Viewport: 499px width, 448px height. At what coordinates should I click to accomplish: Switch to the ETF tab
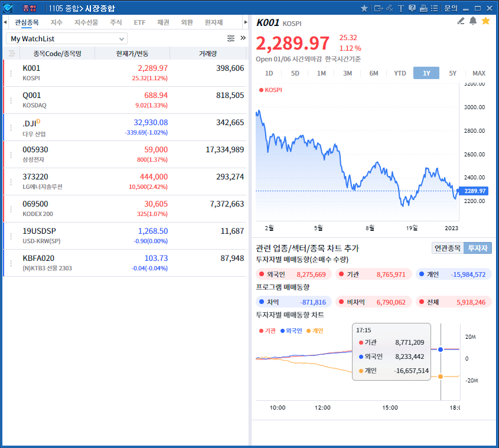[x=139, y=22]
